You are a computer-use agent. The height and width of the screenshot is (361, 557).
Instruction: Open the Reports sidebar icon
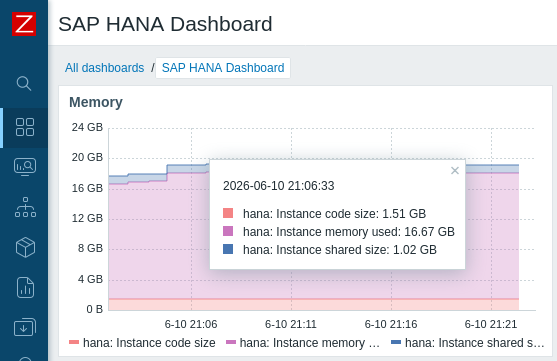point(25,287)
